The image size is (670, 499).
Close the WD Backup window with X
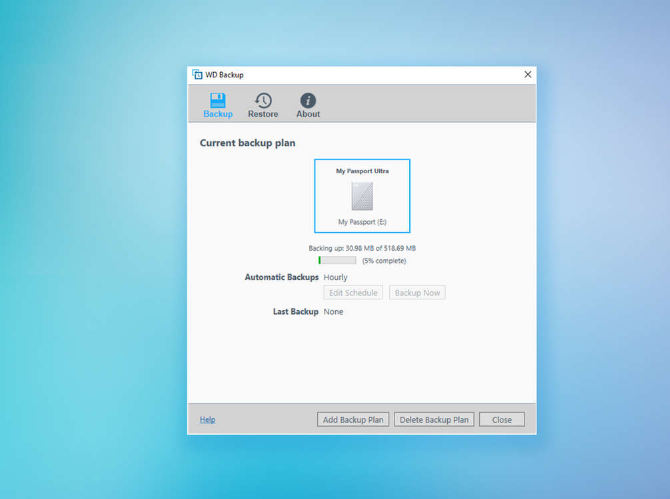click(528, 74)
